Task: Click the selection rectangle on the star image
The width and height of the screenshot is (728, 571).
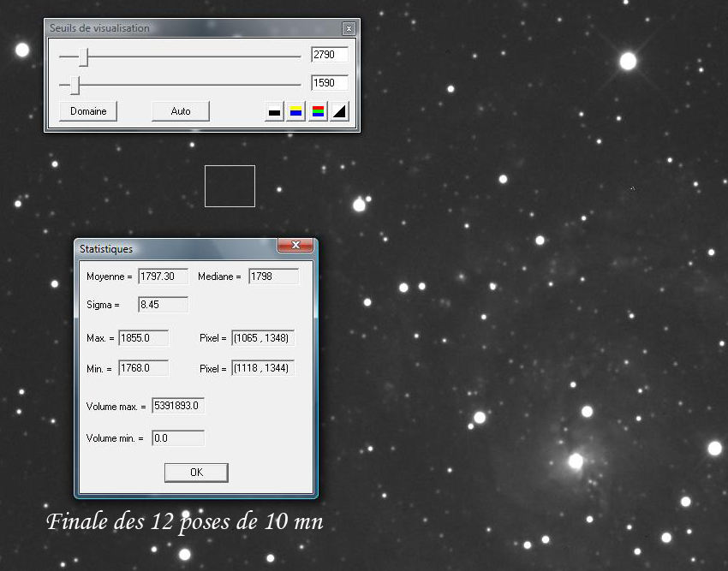Action: click(x=230, y=186)
